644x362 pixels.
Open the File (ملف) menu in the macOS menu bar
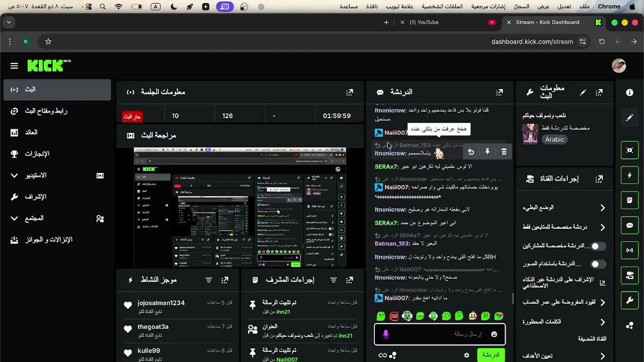(x=585, y=7)
